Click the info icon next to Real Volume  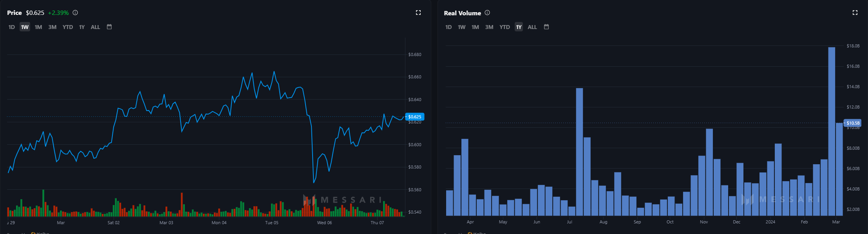click(487, 13)
